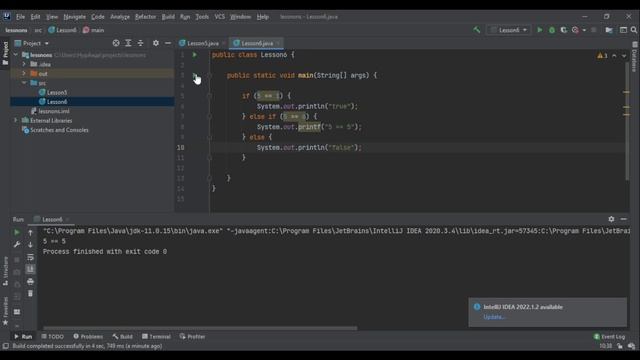
Task: Open the VCS menu
Action: pyautogui.click(x=220, y=17)
